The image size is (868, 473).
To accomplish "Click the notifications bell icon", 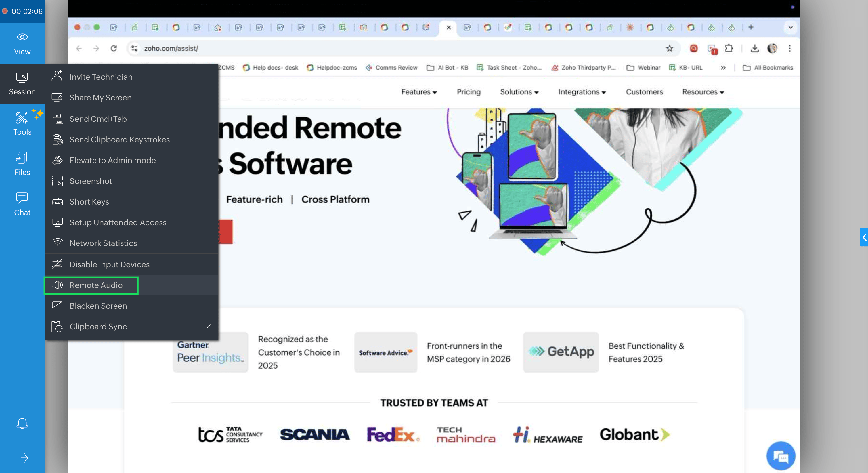I will click(22, 424).
